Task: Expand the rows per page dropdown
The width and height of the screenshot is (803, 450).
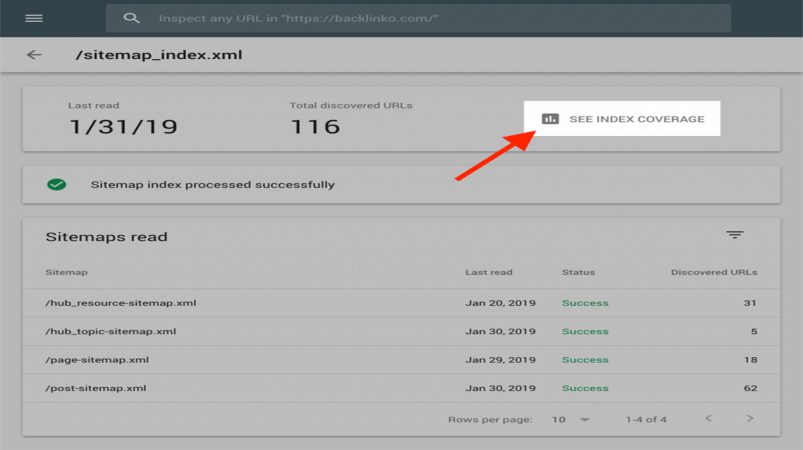Action: pos(584,420)
